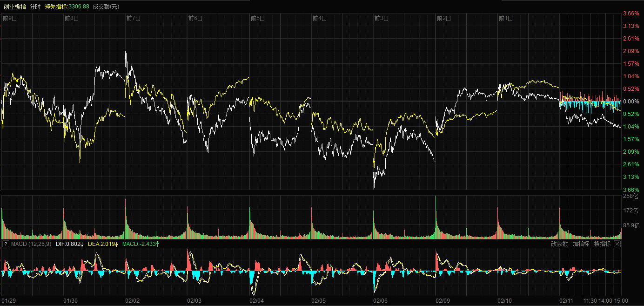Click the MACD help question mark icon
644x306 pixels.
6,244
